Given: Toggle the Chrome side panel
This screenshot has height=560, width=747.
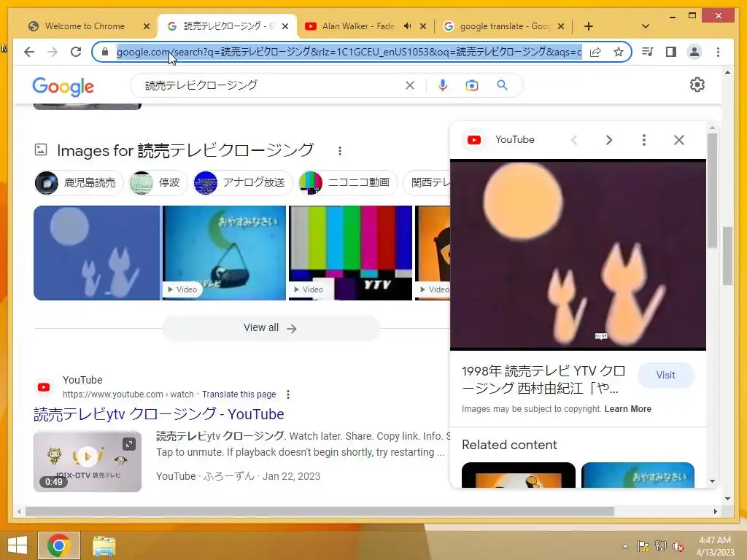Looking at the screenshot, I should 671,52.
